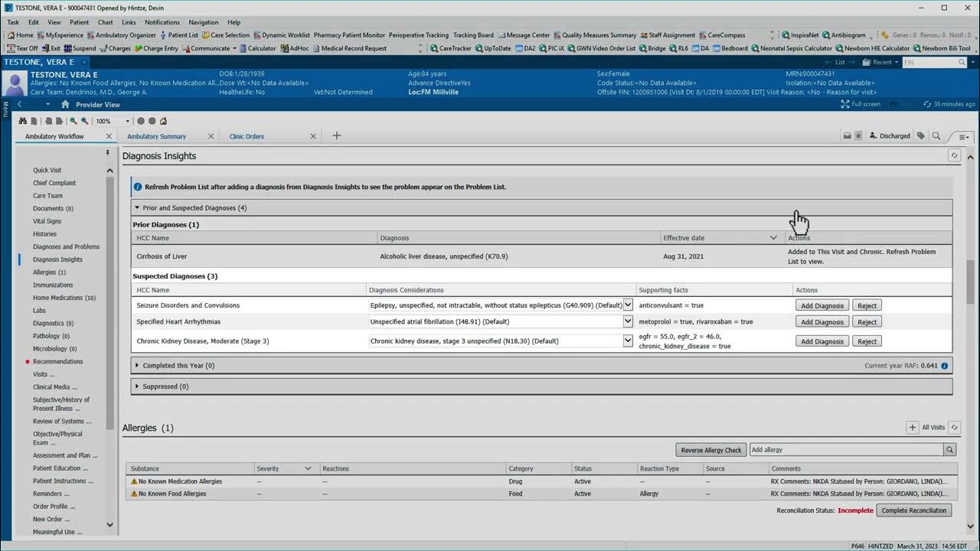
Task: Open Epilepsy diagnosis consideration dropdown
Action: click(628, 305)
